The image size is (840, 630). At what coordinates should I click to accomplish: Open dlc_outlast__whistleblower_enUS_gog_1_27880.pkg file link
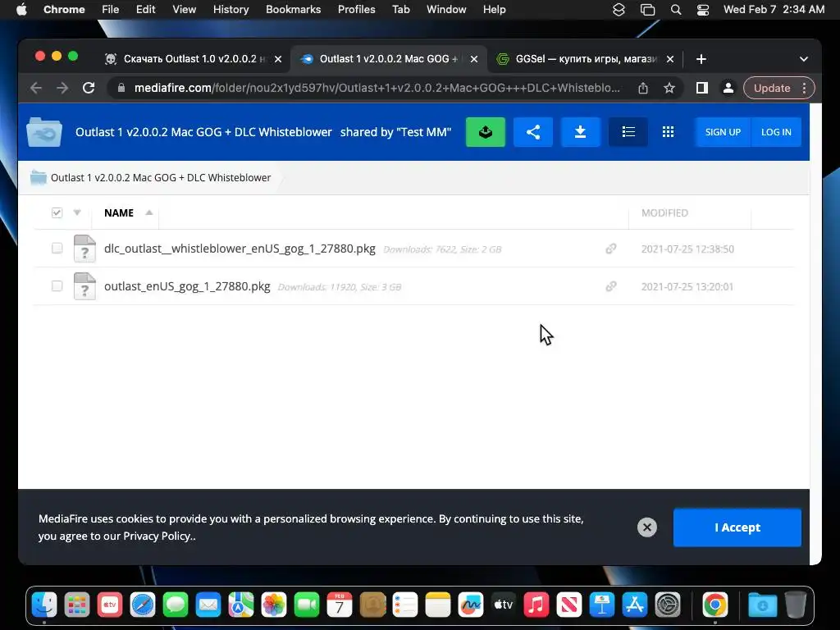[240, 249]
